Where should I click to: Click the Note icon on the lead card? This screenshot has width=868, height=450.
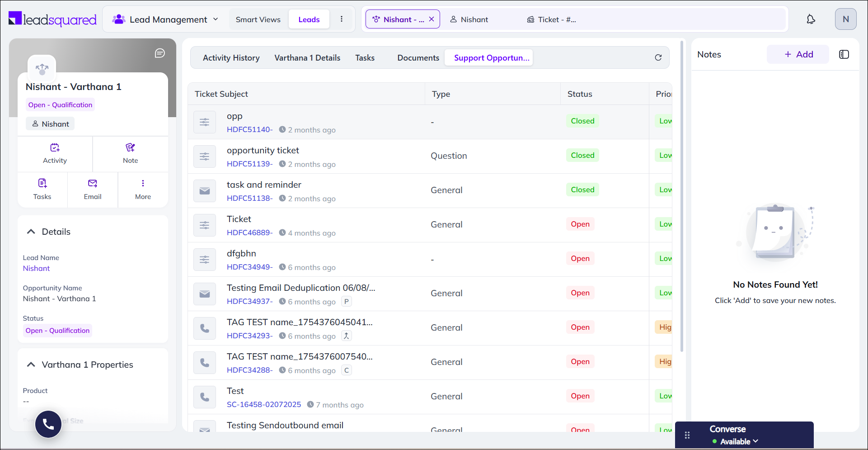(130, 153)
